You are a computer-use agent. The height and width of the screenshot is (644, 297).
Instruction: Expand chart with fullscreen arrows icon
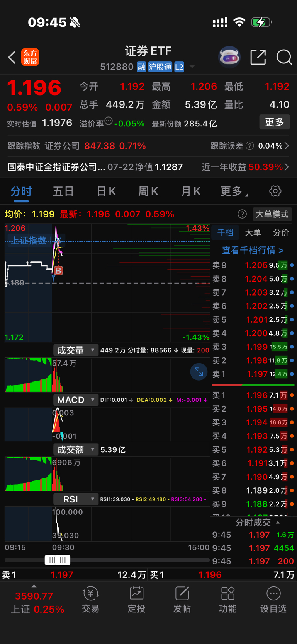pos(199,372)
